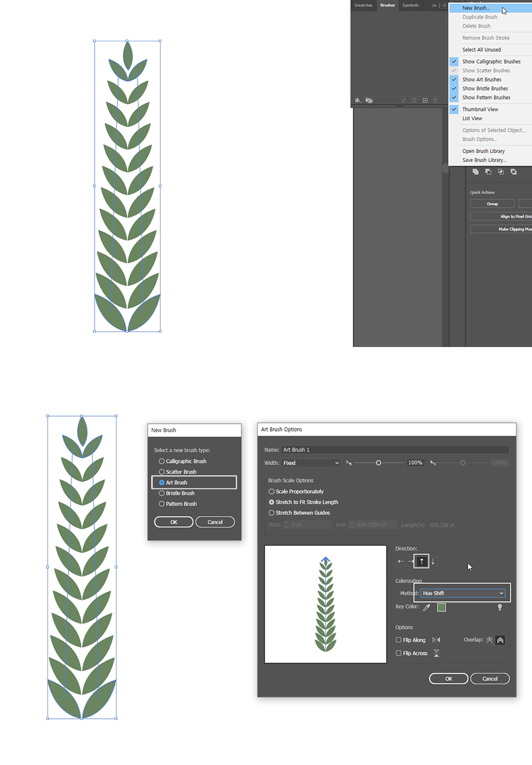The image size is (532, 765).
Task: Set brush direction to down arrow
Action: coord(433,562)
